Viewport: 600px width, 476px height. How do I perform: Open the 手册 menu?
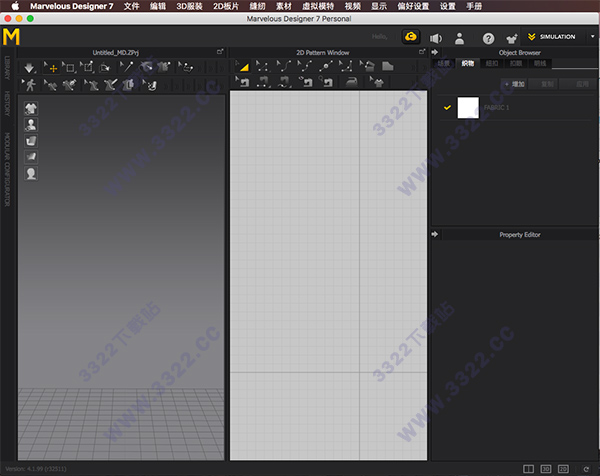[474, 6]
